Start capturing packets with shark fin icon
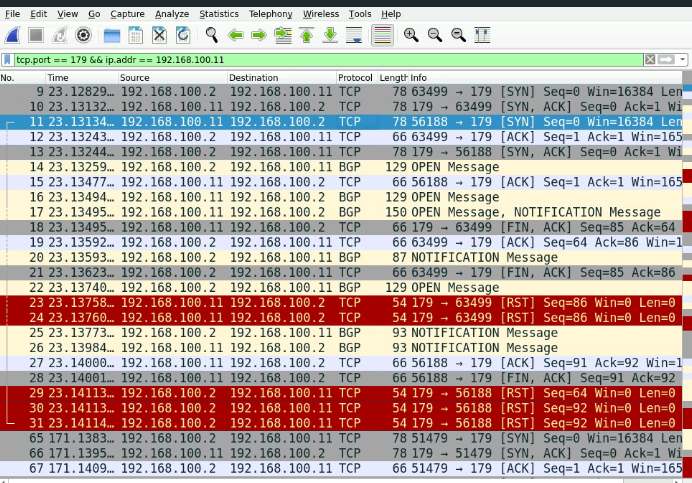Image resolution: width=692 pixels, height=483 pixels. 12,35
